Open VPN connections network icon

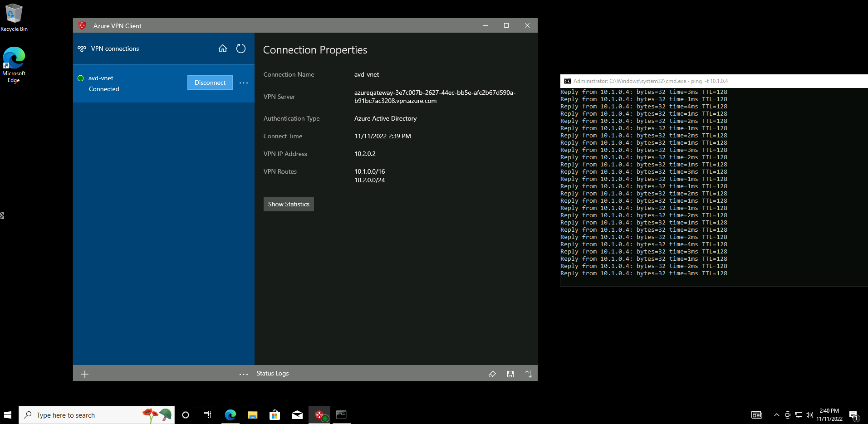point(82,49)
